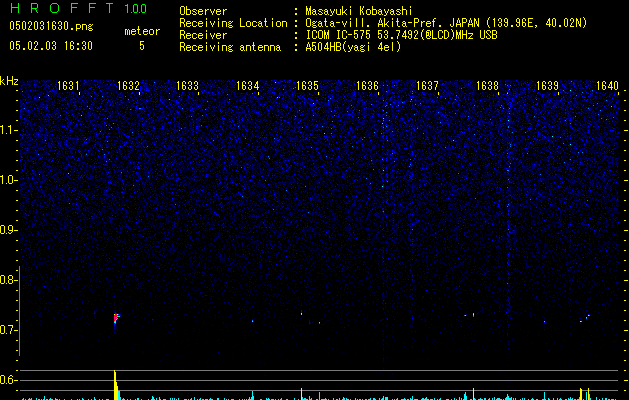Select the ICOM IC-575 receiver text
Screen dimensions: 629x400
point(401,35)
